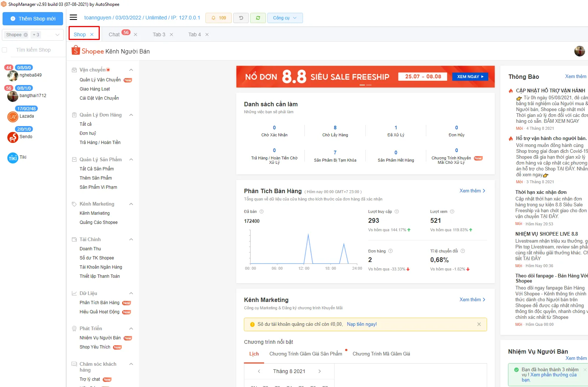This screenshot has height=387, width=588.
Task: Click info icon next to Đã bán
Action: point(262,211)
